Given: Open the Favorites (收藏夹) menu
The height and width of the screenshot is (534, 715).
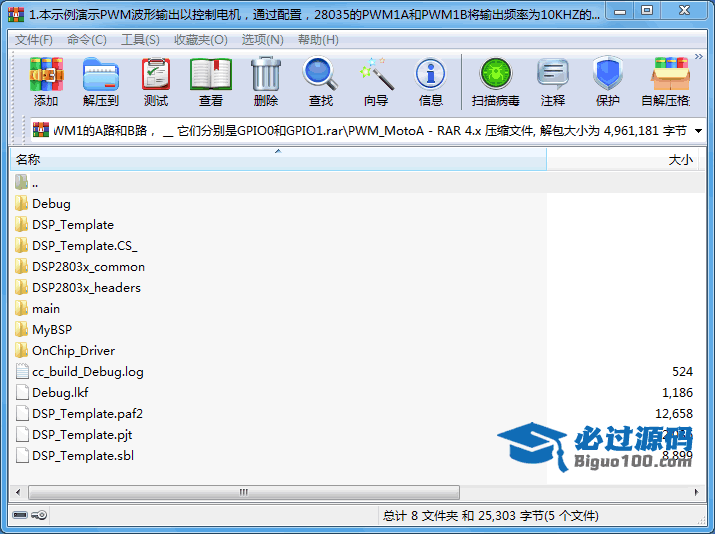Looking at the screenshot, I should [x=201, y=40].
